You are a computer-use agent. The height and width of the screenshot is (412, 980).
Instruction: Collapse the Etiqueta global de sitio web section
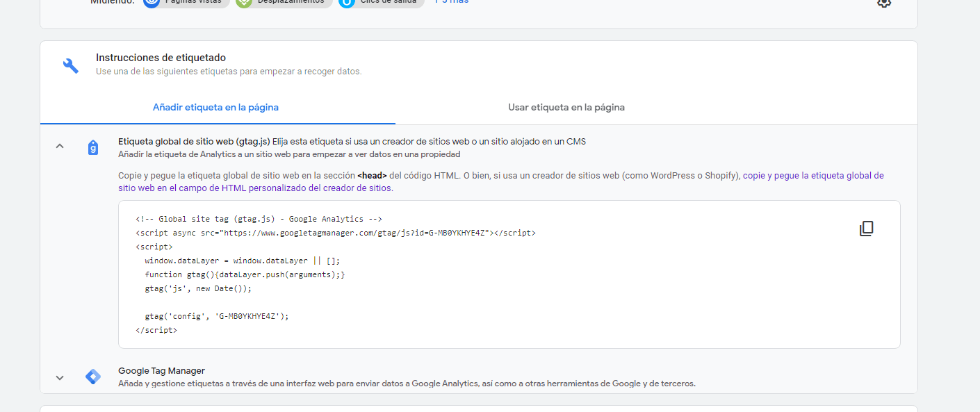click(x=60, y=146)
